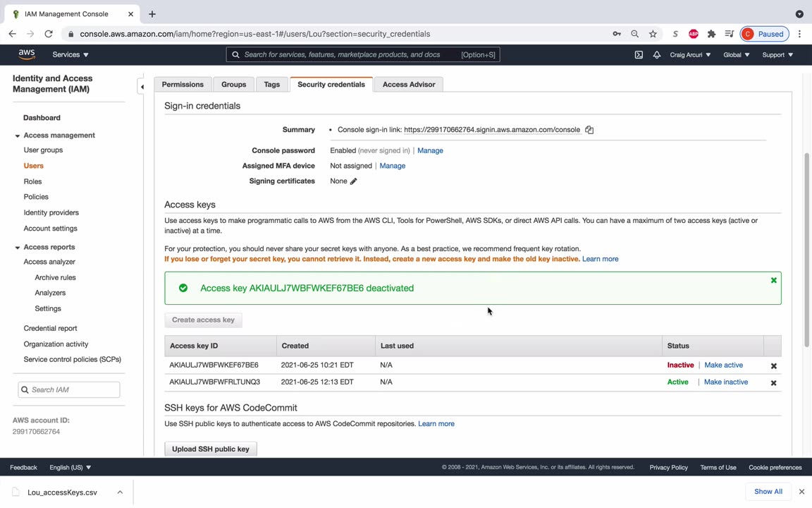Collapse the Access management section

[18, 135]
